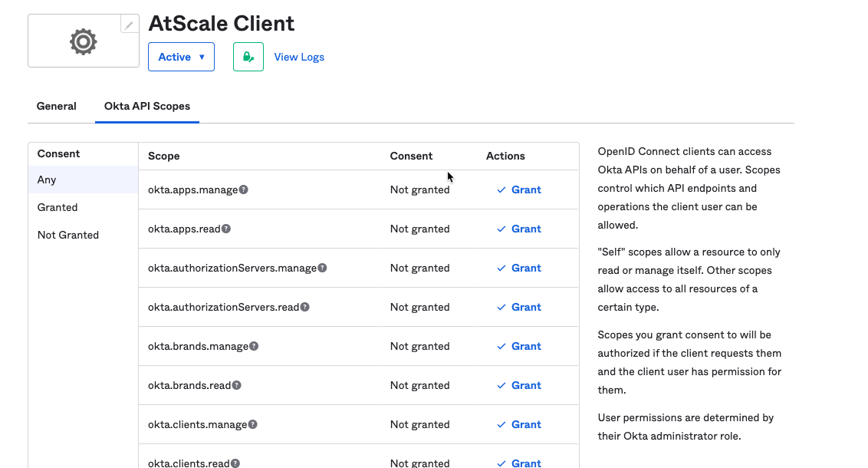Filter consent by Any

click(x=83, y=180)
